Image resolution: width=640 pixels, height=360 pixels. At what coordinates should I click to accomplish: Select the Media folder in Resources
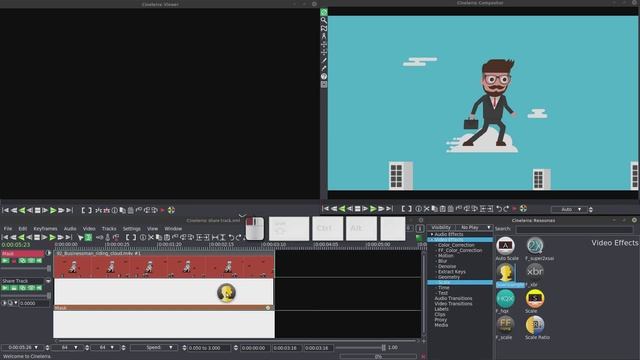(x=441, y=325)
